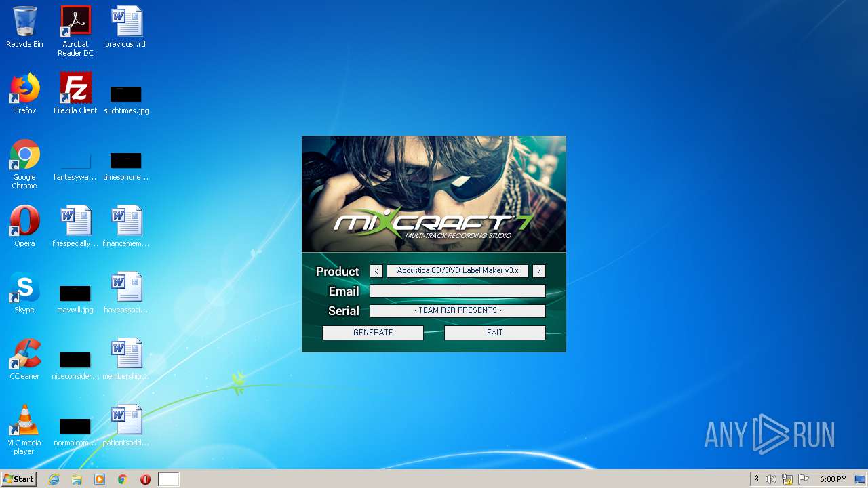This screenshot has width=868, height=488.
Task: Open Internet Explorer from taskbar
Action: point(54,479)
